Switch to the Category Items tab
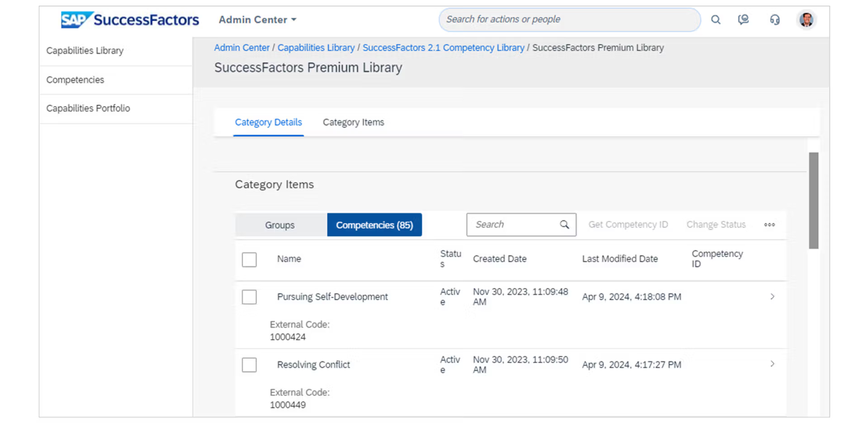The image size is (868, 423). click(353, 122)
